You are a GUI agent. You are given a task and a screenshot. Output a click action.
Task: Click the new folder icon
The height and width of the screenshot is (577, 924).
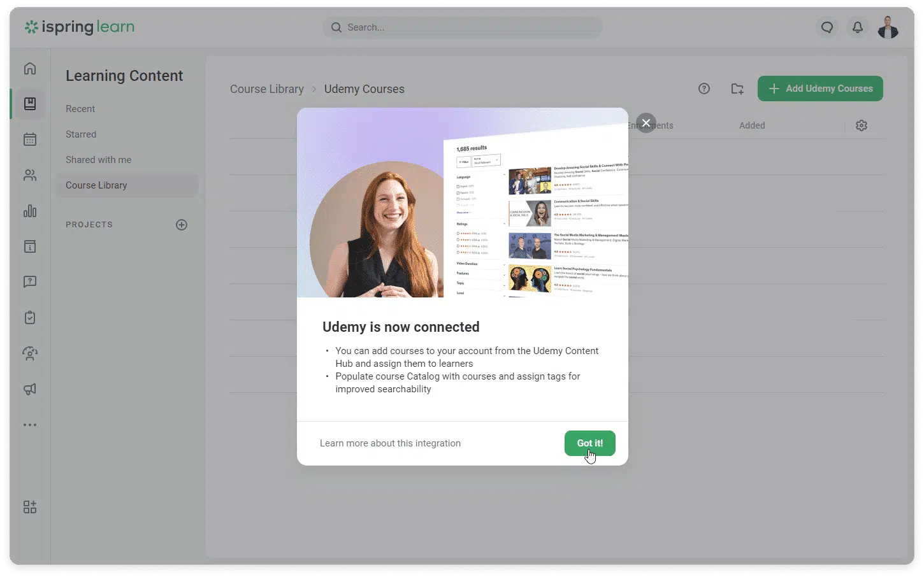(737, 89)
